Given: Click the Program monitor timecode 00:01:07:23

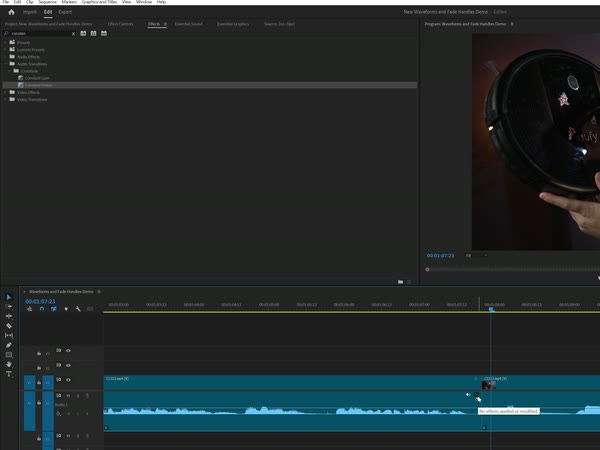Looking at the screenshot, I should coord(440,256).
